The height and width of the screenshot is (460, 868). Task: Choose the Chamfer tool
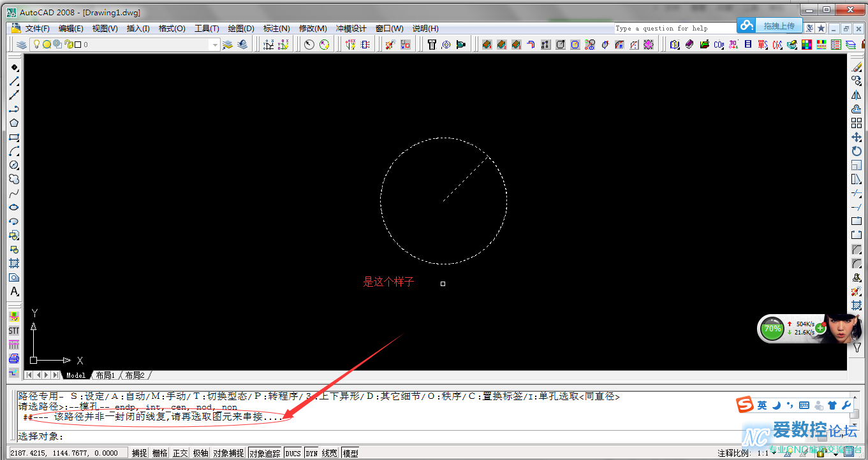coord(857,249)
